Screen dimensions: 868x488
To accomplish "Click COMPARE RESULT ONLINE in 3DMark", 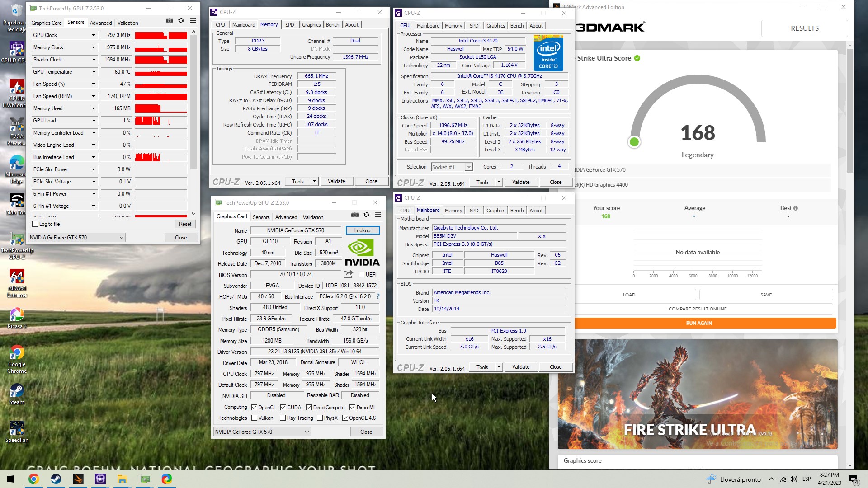I will tap(698, 309).
